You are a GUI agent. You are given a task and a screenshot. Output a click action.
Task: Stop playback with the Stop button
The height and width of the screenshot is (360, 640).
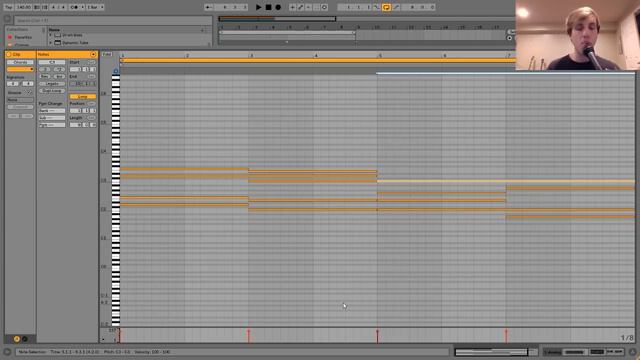tap(268, 7)
